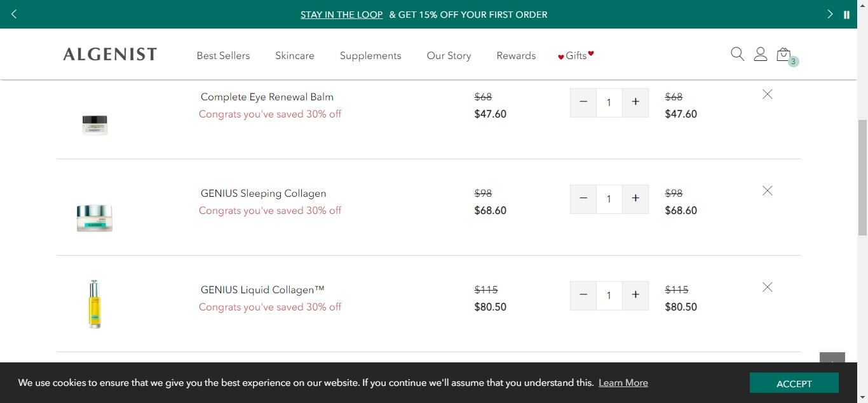Decrease quantity of Complete Eye Renewal Balm
The width and height of the screenshot is (868, 403).
[583, 102]
